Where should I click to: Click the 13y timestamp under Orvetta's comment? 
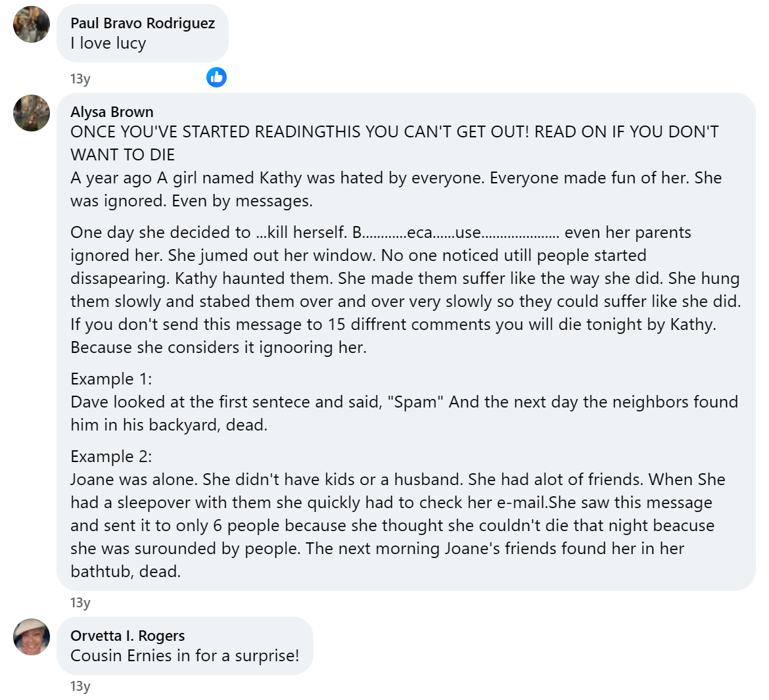tap(80, 686)
